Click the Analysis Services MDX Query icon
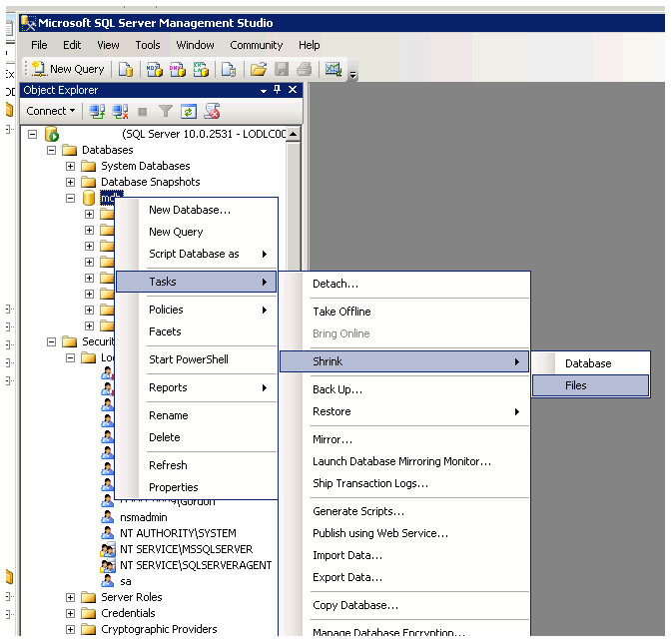 click(x=154, y=69)
